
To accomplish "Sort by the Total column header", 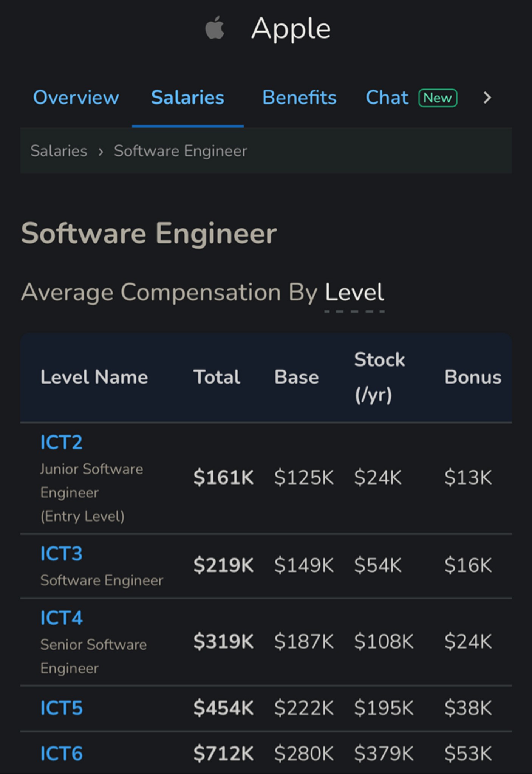I will pos(216,376).
